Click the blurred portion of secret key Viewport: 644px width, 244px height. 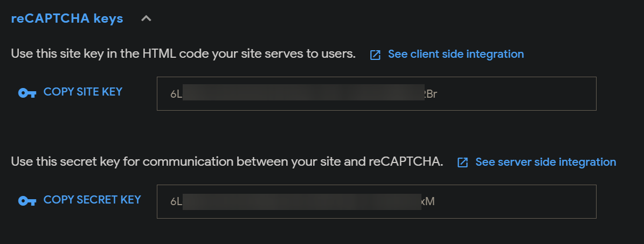click(302, 201)
